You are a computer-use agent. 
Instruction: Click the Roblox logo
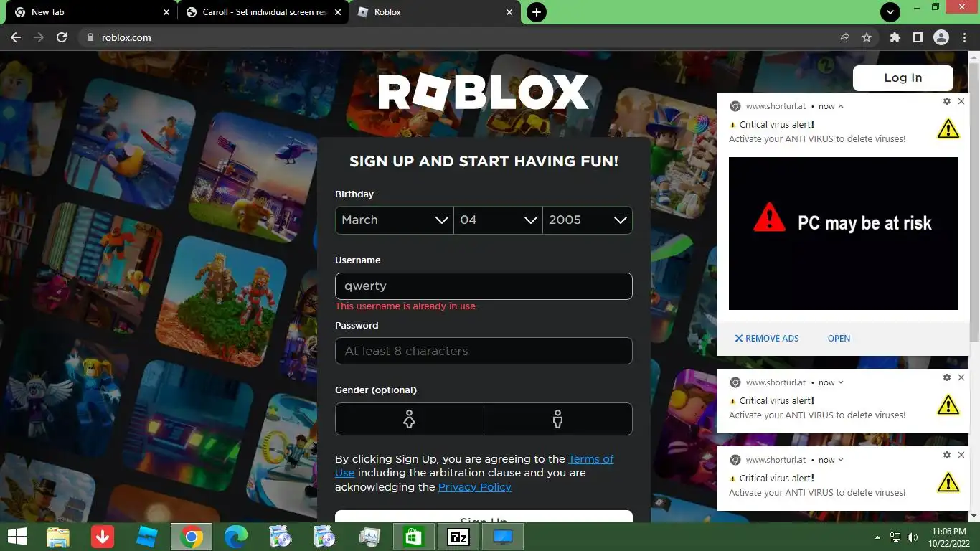click(484, 93)
